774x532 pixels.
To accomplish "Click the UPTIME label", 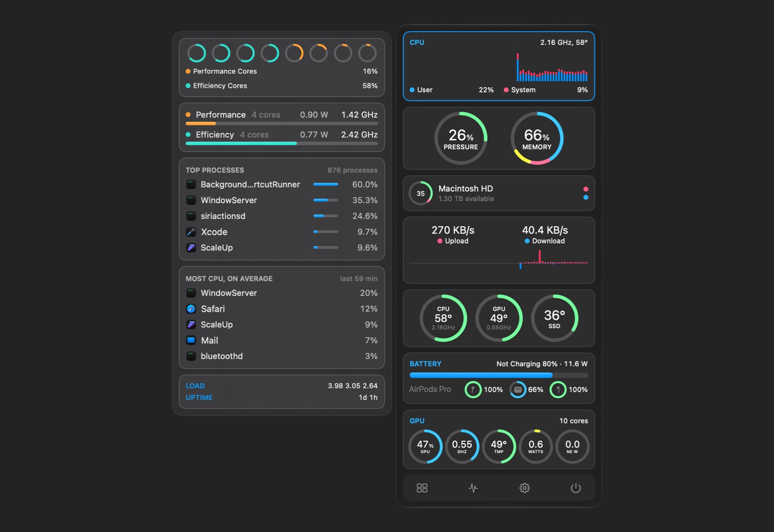I will (x=199, y=398).
